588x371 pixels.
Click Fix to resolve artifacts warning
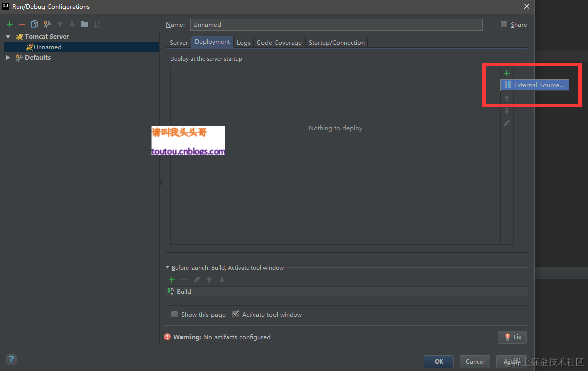click(512, 337)
